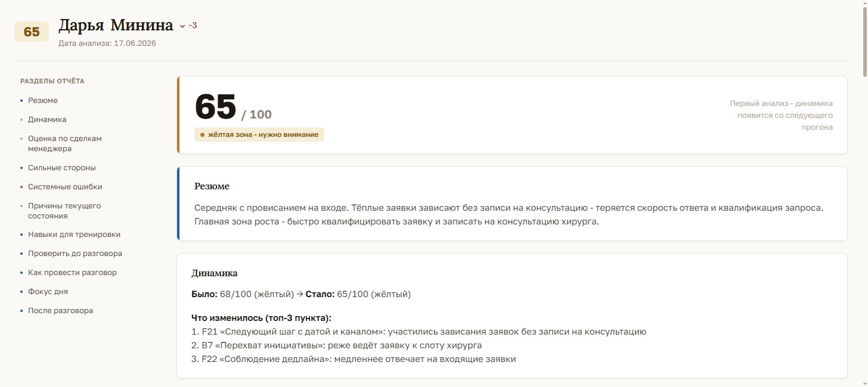Click the manager name Дарья Минина
This screenshot has height=387, width=868.
click(116, 26)
